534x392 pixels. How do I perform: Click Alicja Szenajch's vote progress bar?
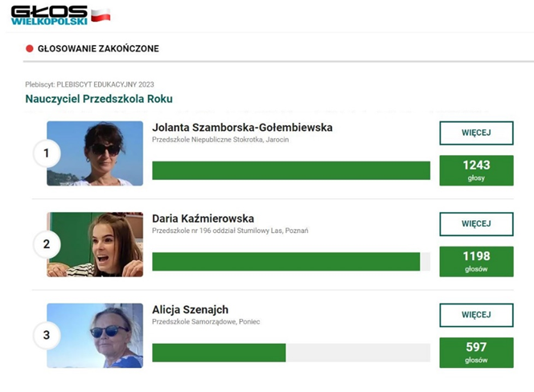coord(290,353)
